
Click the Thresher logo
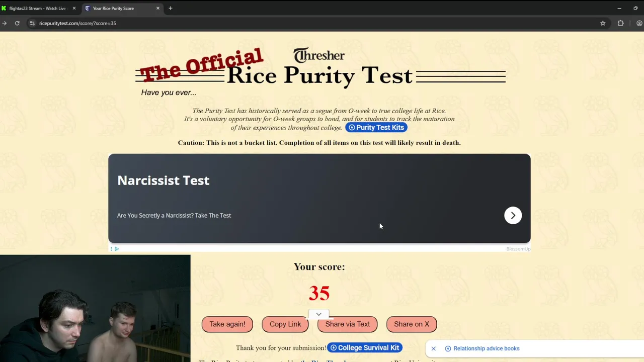319,55
